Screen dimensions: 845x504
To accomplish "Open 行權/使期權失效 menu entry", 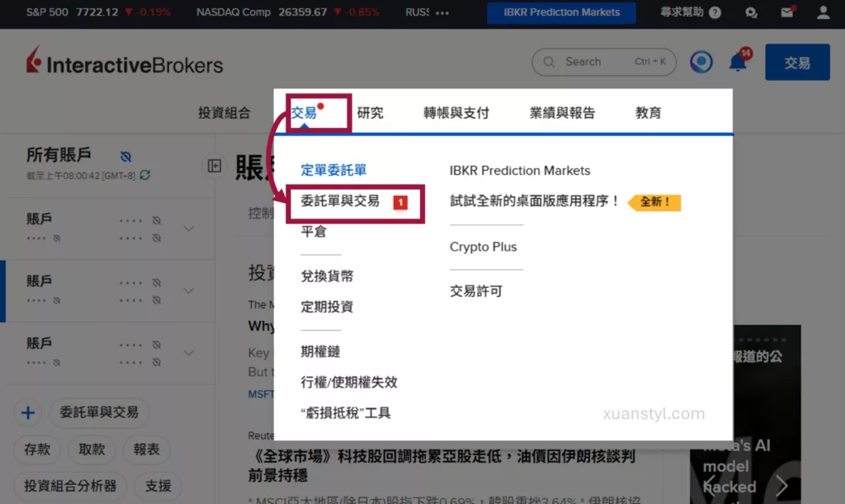I will (349, 382).
